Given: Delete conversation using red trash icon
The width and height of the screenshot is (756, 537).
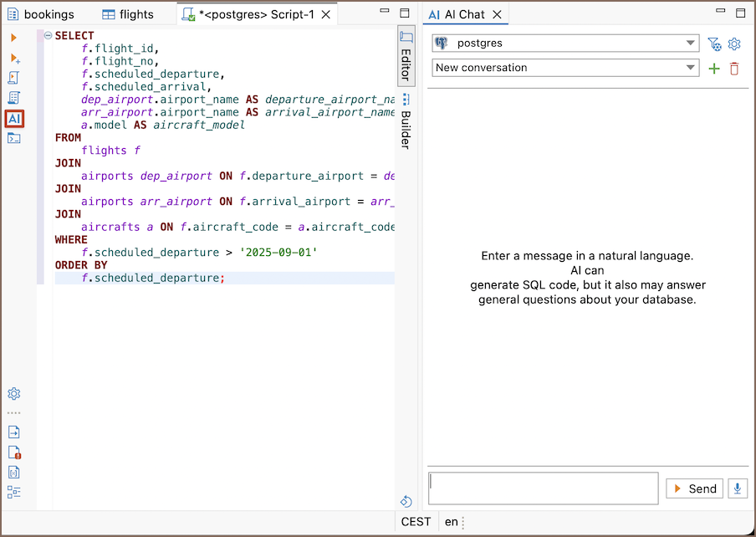Looking at the screenshot, I should 734,68.
